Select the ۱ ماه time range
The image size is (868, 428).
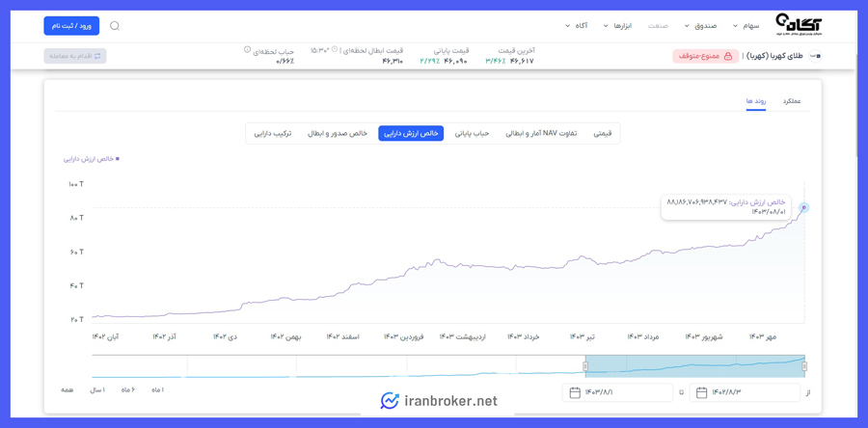pos(158,389)
